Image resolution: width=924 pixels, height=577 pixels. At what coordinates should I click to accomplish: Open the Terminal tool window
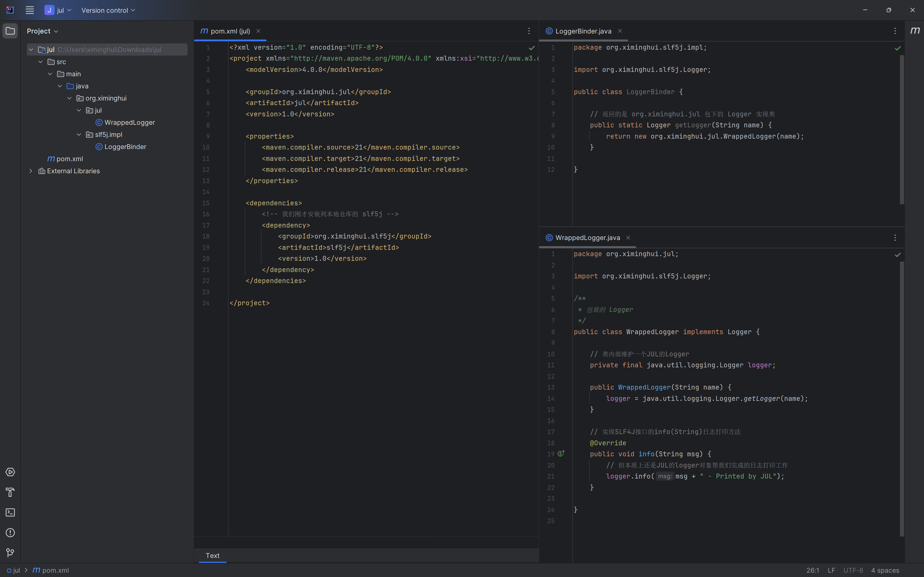[x=10, y=513]
